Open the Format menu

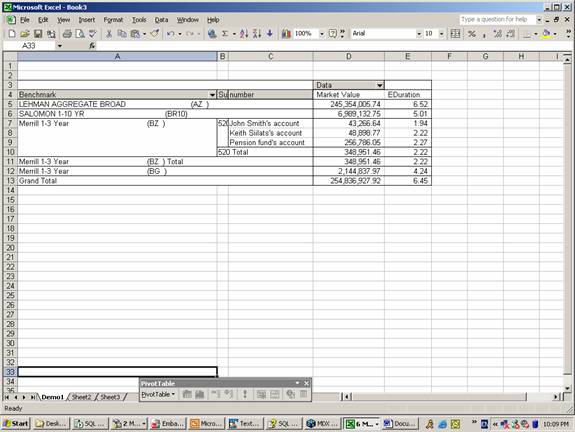pos(113,20)
